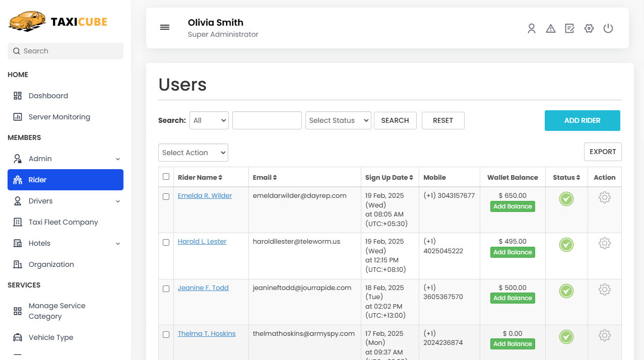644x360 pixels.
Task: Open the Select Action dropdown
Action: 193,152
